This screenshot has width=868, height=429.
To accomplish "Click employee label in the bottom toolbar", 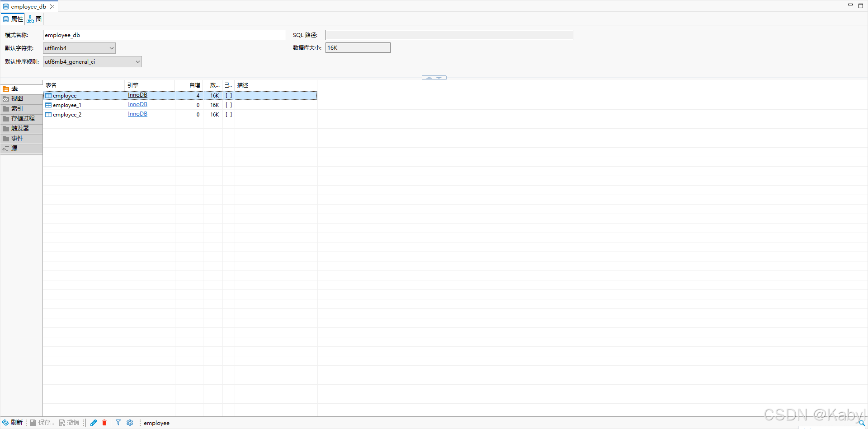I will 156,423.
